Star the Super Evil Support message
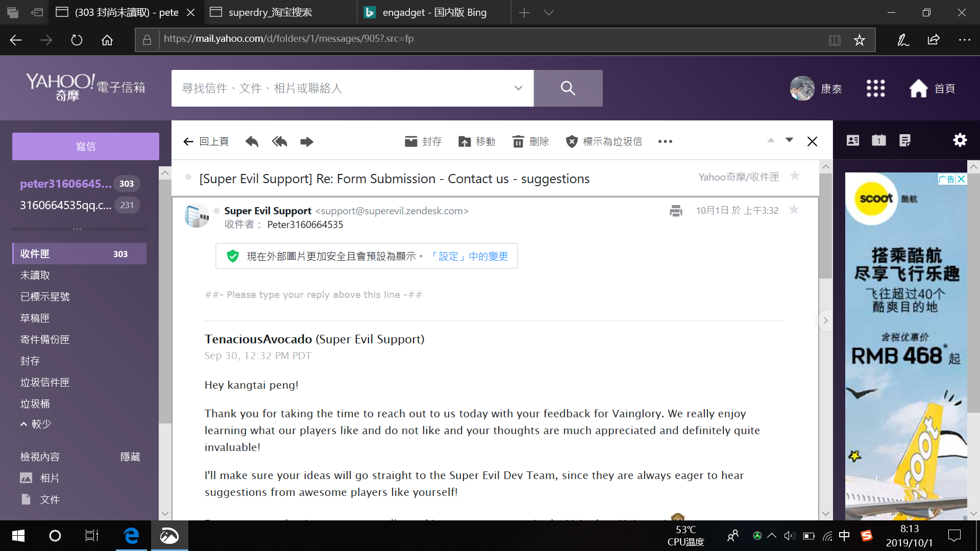This screenshot has height=551, width=980. (794, 210)
